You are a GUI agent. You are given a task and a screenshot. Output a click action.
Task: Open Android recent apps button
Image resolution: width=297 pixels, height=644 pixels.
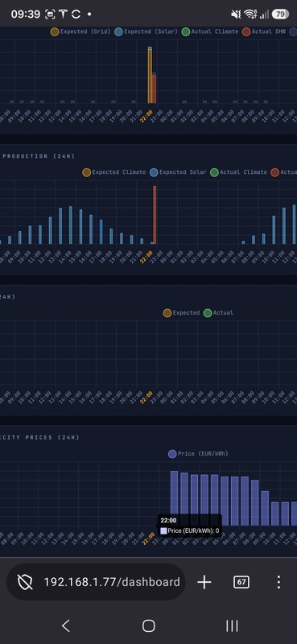(x=232, y=626)
